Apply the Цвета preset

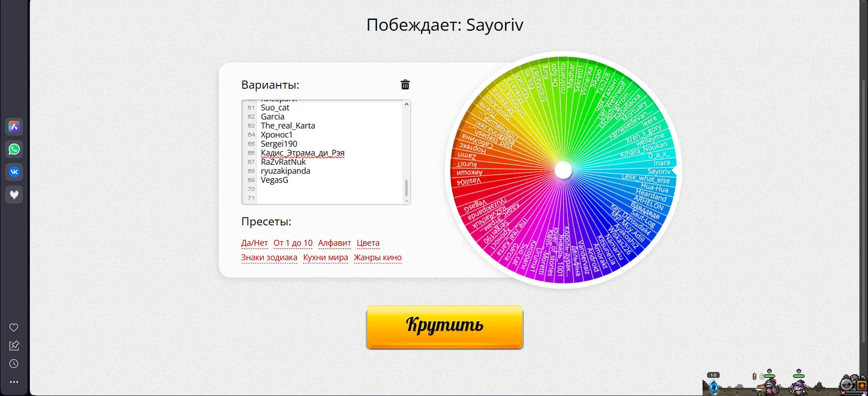coord(368,243)
